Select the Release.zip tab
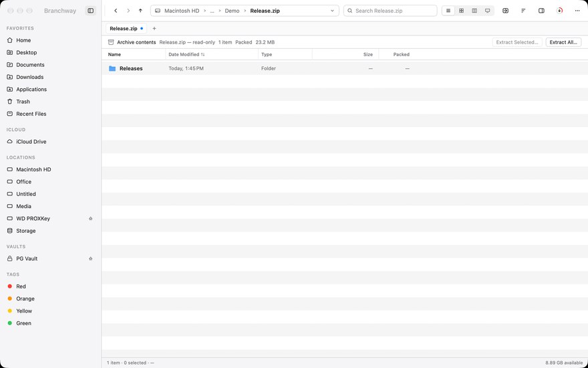This screenshot has height=368, width=588. tap(126, 29)
